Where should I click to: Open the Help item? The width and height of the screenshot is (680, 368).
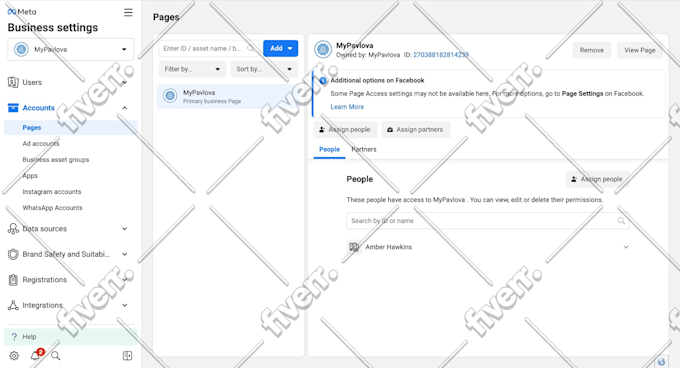coord(71,337)
